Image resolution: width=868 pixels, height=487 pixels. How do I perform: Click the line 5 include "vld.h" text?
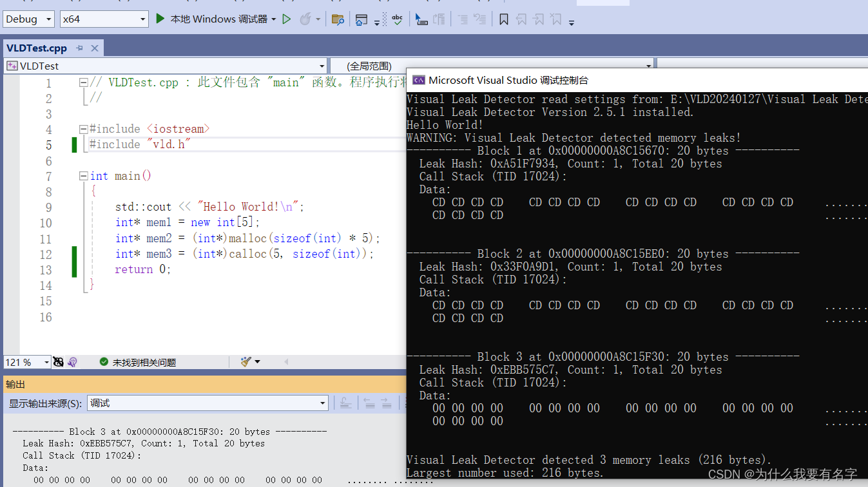coord(140,144)
